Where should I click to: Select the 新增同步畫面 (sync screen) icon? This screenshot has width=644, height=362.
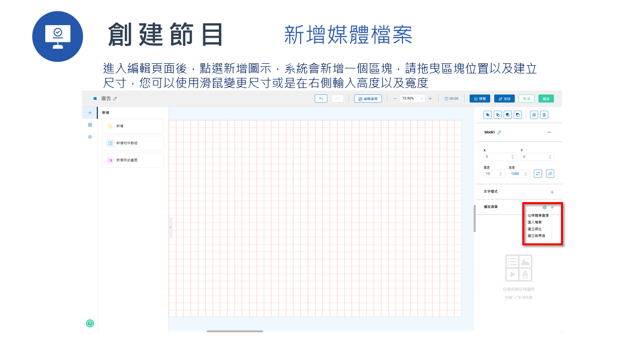111,160
